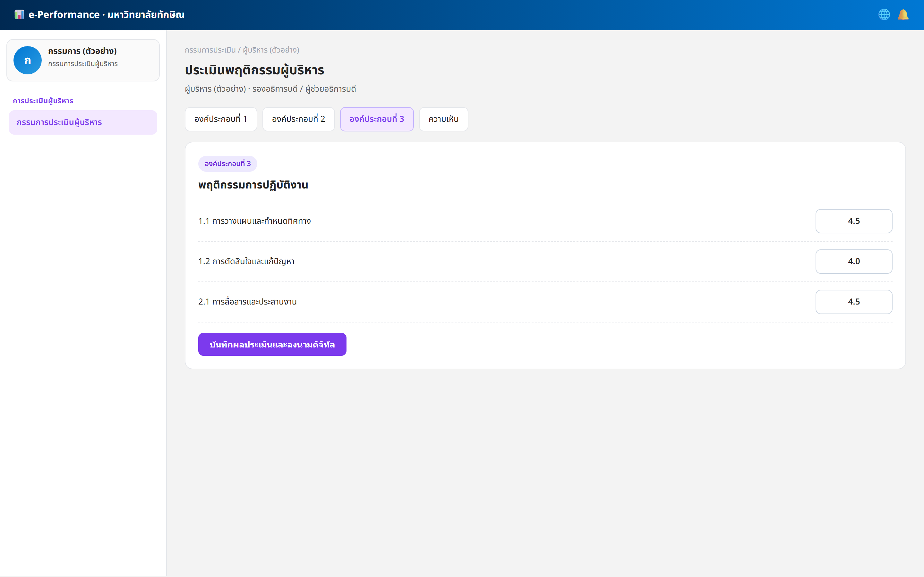
Task: Click the e-Performance header title
Action: [x=107, y=14]
